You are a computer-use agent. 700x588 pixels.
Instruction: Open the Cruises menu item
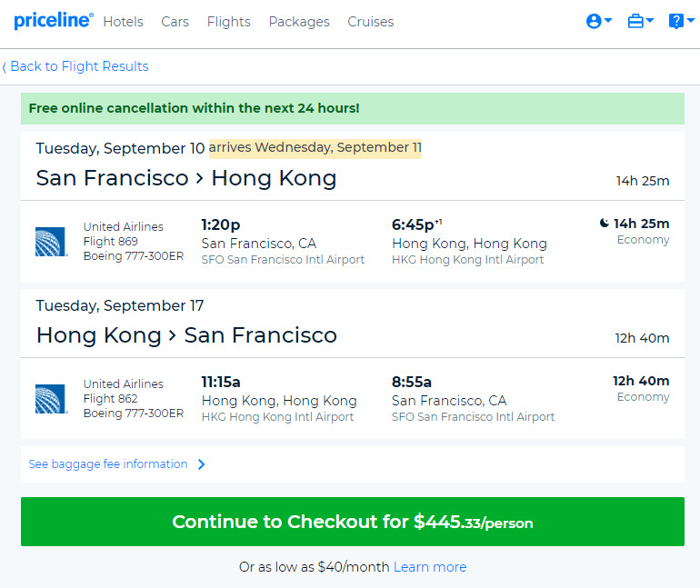371,22
